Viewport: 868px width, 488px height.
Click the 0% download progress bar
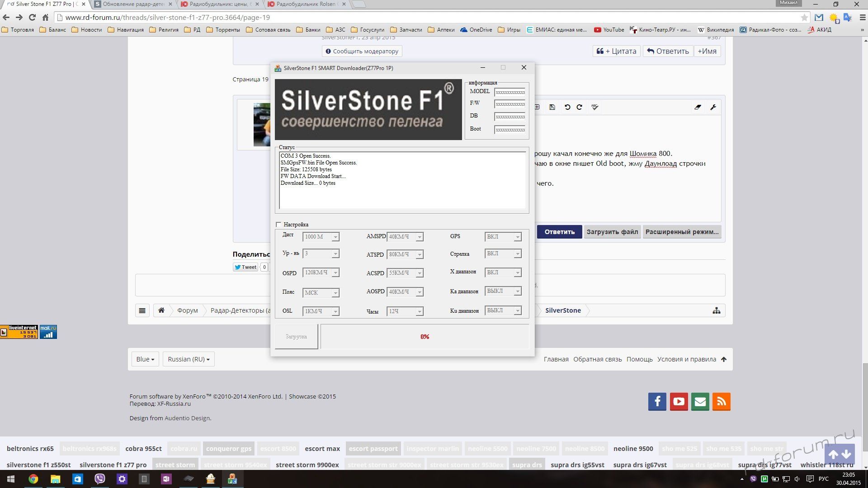425,337
